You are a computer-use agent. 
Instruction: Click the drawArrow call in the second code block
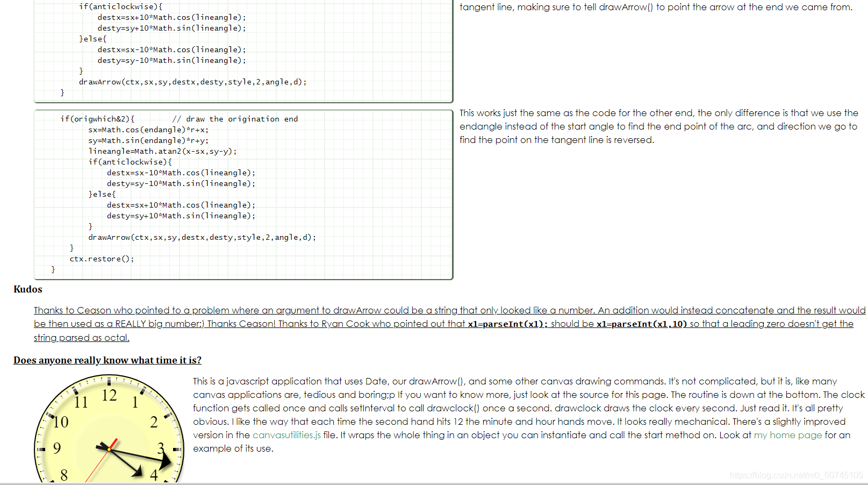(202, 237)
